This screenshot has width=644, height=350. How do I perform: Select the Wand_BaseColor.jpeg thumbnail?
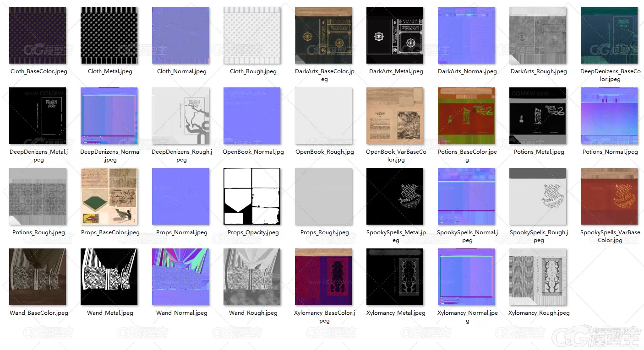38,277
